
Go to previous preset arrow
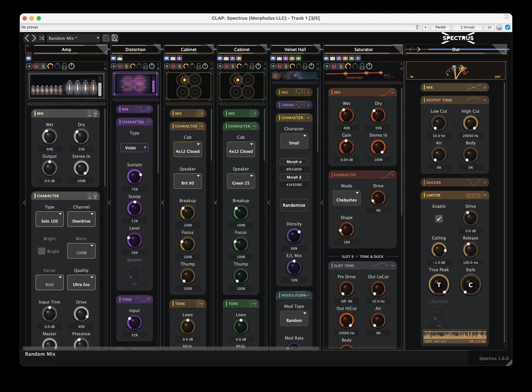[x=27, y=38]
